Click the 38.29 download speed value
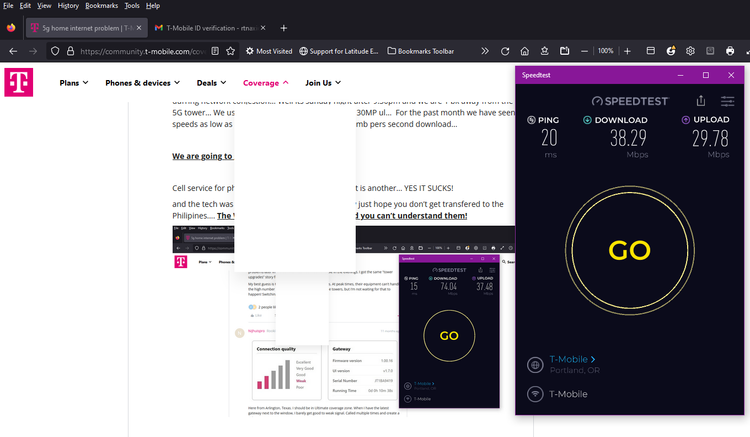The image size is (750, 437). coord(628,138)
